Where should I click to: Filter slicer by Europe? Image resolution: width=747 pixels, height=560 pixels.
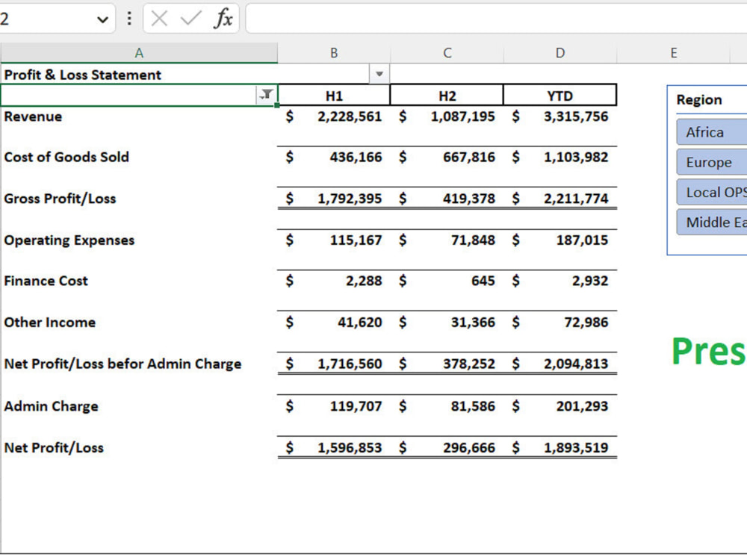[711, 162]
